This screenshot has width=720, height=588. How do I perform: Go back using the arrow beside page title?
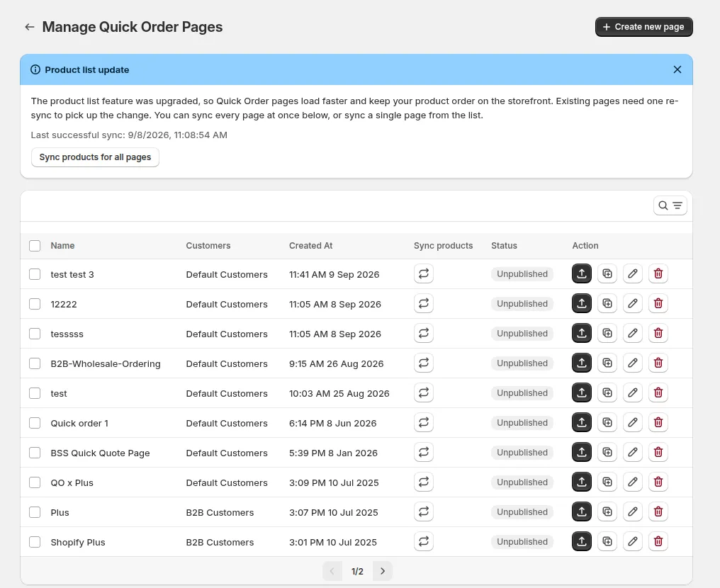click(x=30, y=27)
